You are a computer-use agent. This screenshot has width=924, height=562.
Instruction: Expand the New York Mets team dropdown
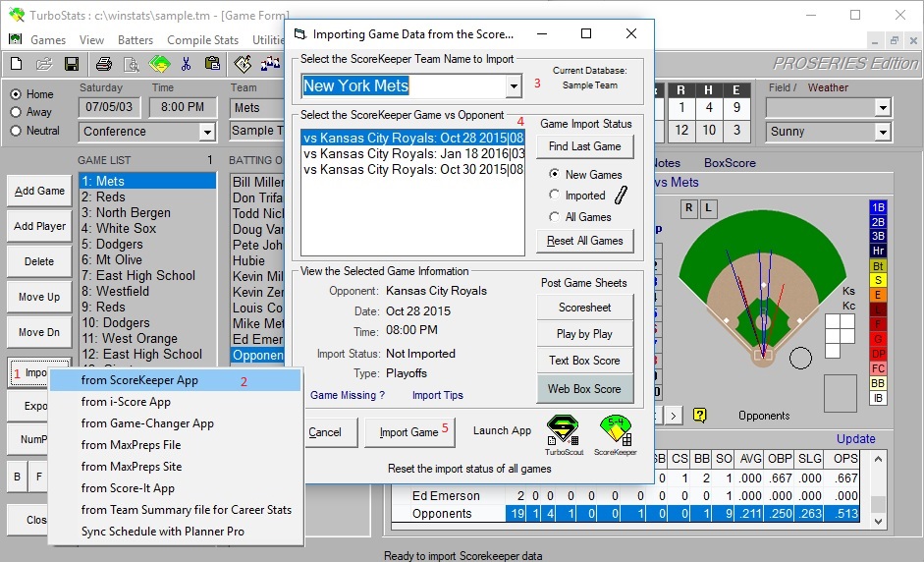[x=513, y=86]
